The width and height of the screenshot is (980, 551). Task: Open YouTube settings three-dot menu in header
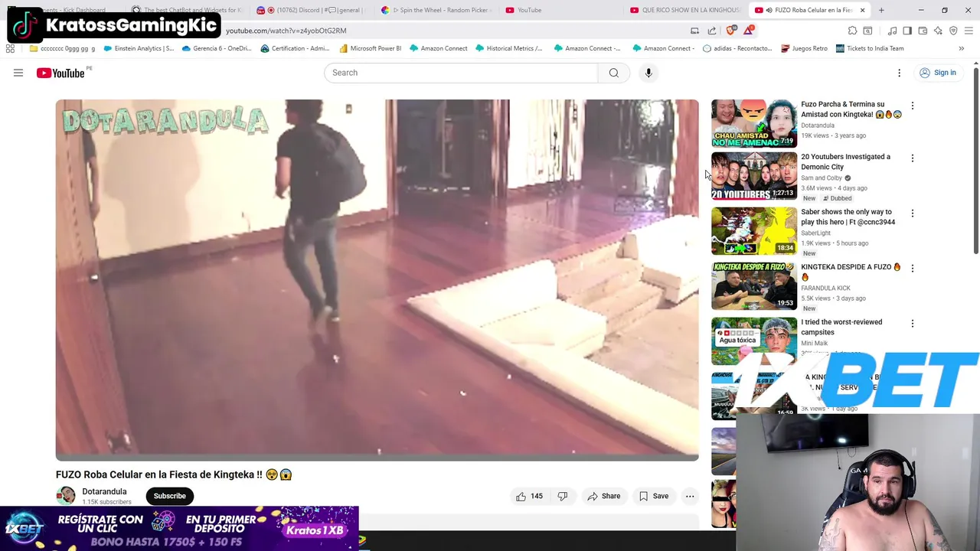tap(900, 73)
